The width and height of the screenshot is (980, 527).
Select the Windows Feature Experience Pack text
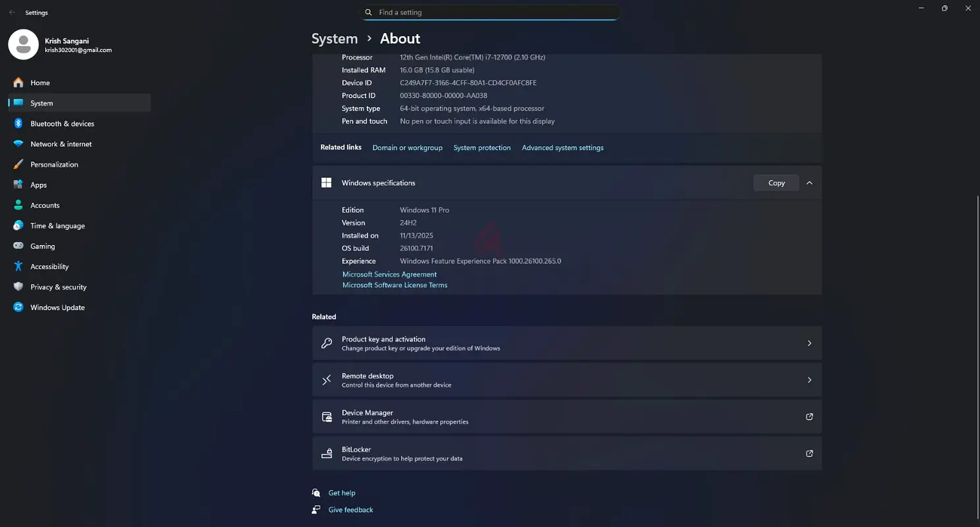[480, 262]
